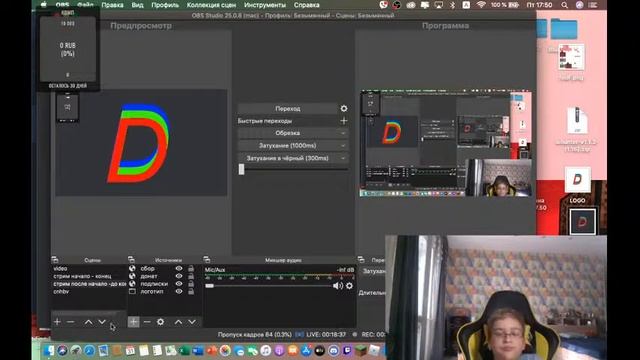Click the Mic/Aux volume slider handle
The width and height of the screenshot is (640, 360).
[209, 286]
